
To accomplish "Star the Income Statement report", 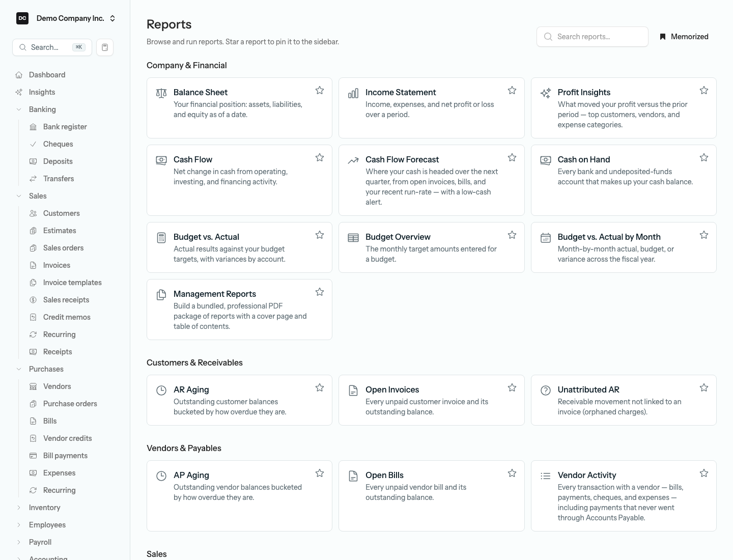I will 512,90.
